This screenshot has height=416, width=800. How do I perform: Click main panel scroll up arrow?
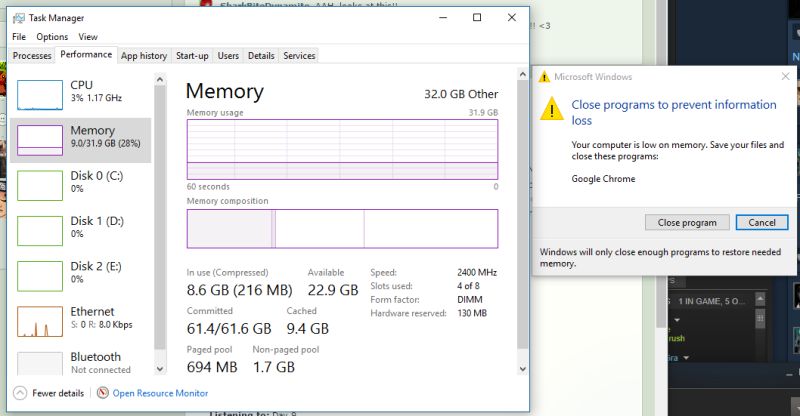tap(522, 75)
